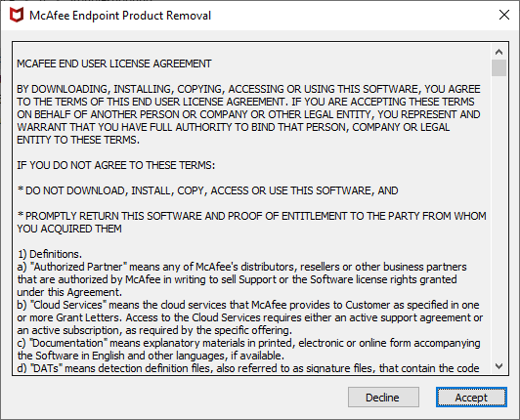
Task: Decline the end user license agreement
Action: (383, 398)
